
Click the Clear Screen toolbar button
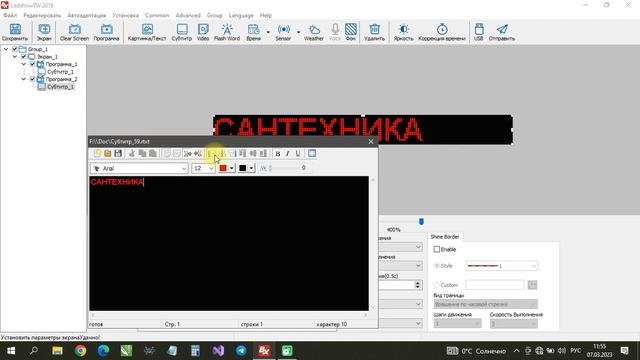[x=74, y=32]
